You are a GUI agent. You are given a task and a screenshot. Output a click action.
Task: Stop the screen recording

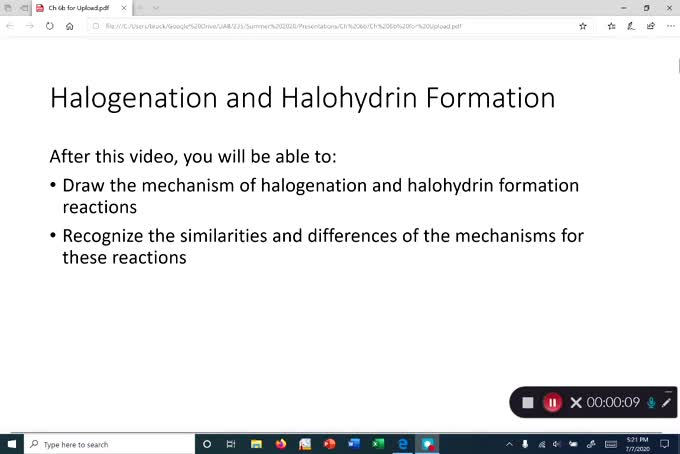(x=527, y=403)
